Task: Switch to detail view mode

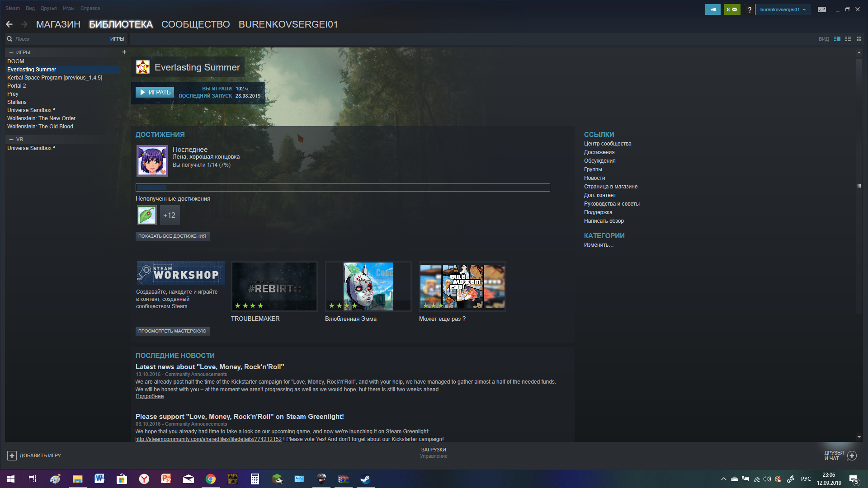Action: point(837,39)
